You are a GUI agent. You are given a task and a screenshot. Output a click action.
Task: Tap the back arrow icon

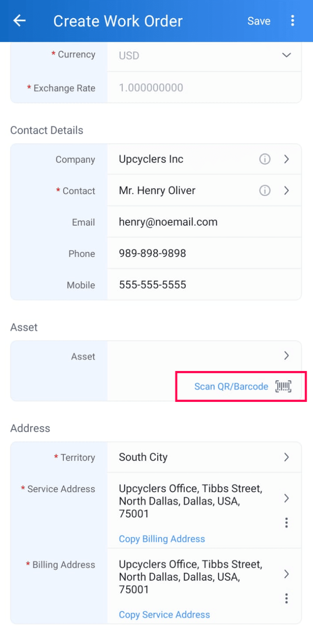(20, 21)
